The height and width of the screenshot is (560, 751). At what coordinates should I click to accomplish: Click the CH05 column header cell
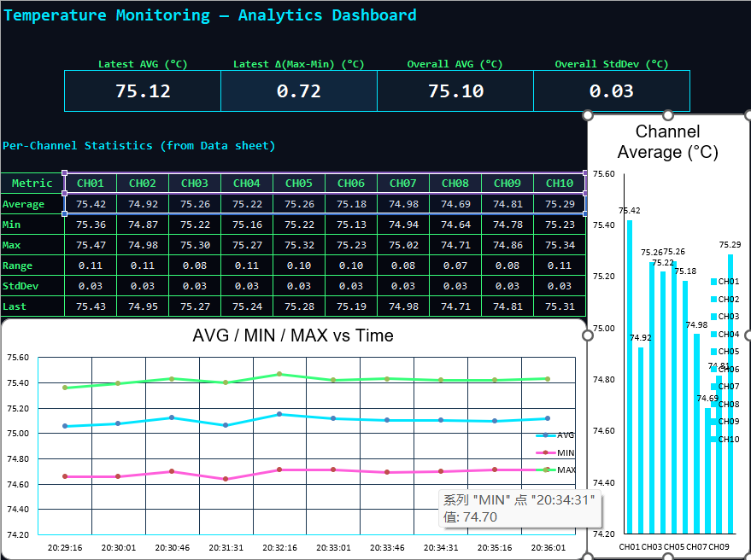pyautogui.click(x=299, y=184)
